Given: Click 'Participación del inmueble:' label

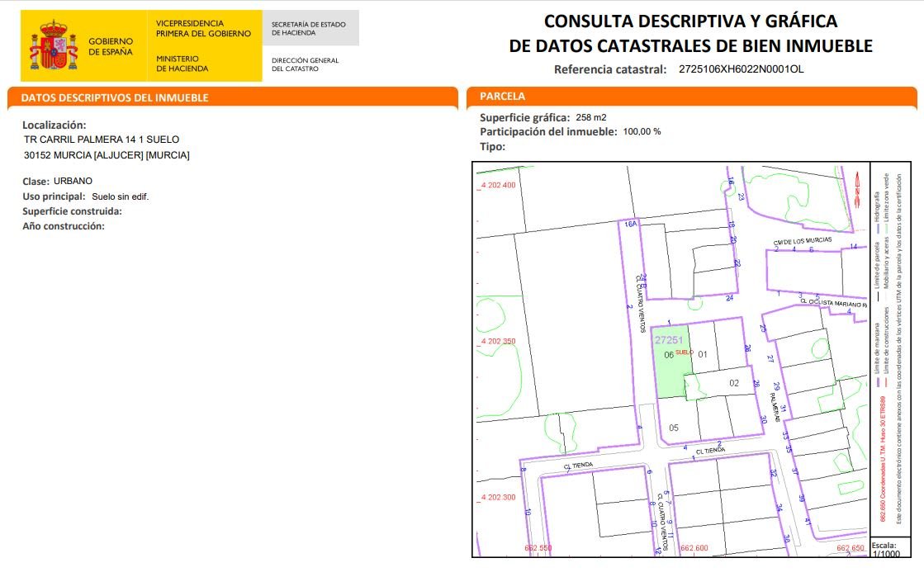Looking at the screenshot, I should click(x=548, y=132).
